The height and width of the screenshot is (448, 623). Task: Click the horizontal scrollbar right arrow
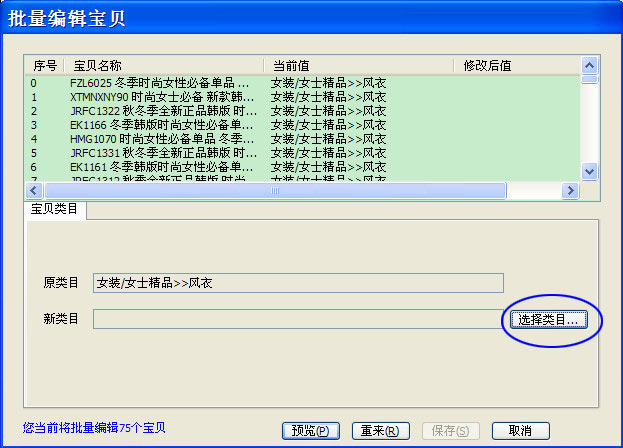[x=570, y=190]
